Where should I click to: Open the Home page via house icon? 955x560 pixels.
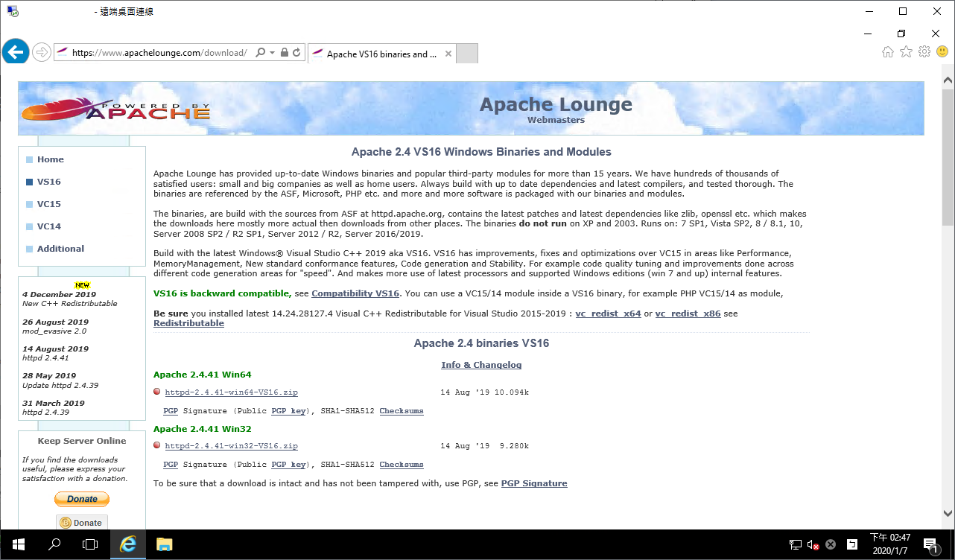pos(886,51)
